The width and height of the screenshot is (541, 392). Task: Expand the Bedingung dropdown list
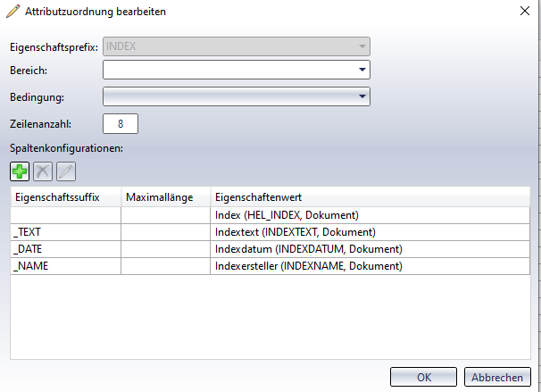click(362, 96)
